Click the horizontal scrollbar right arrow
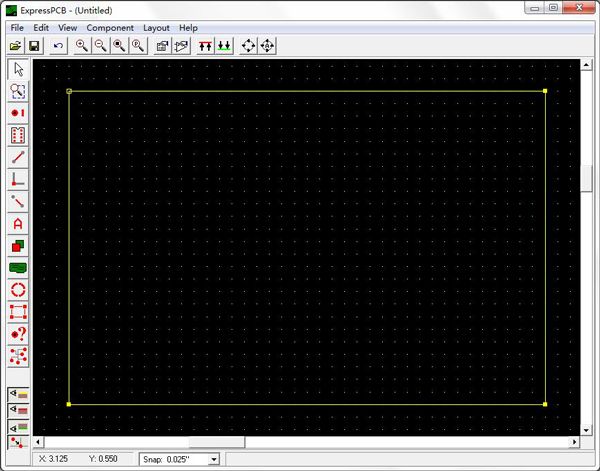600x471 pixels. [x=574, y=442]
